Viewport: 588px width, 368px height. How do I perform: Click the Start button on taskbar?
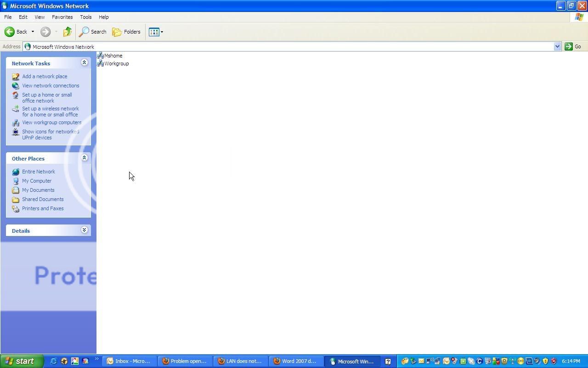tap(22, 361)
